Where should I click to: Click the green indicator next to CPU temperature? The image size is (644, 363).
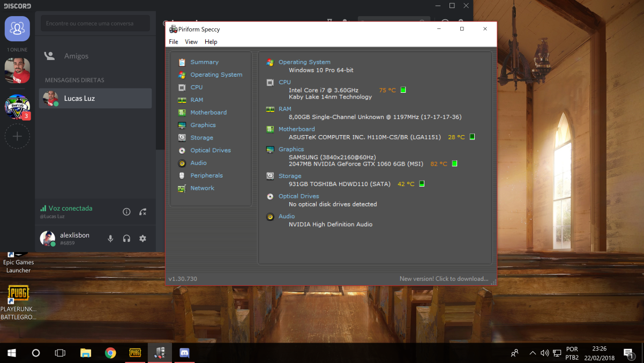403,90
